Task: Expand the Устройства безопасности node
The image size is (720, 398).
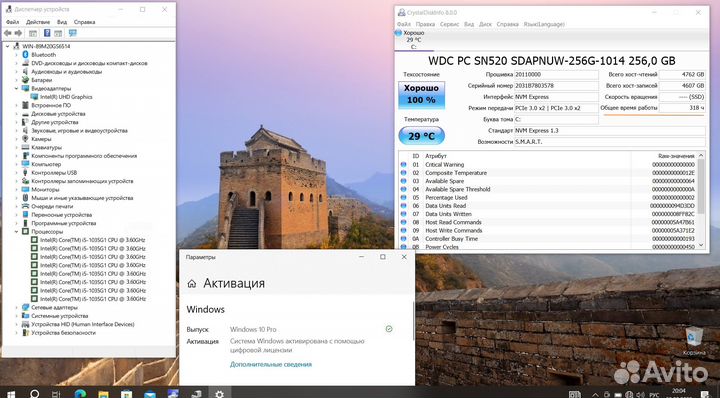Action: pos(17,333)
